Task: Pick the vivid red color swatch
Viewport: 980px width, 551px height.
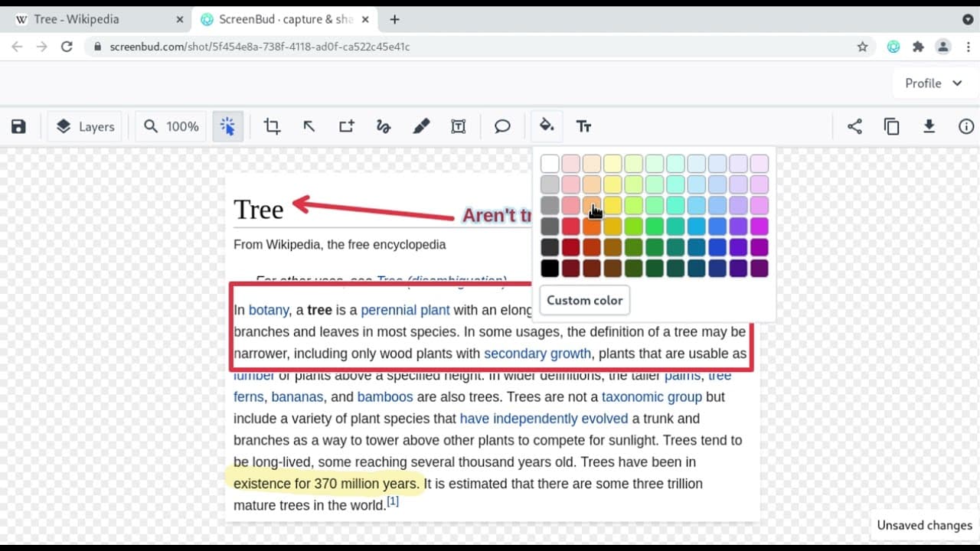Action: [x=570, y=226]
